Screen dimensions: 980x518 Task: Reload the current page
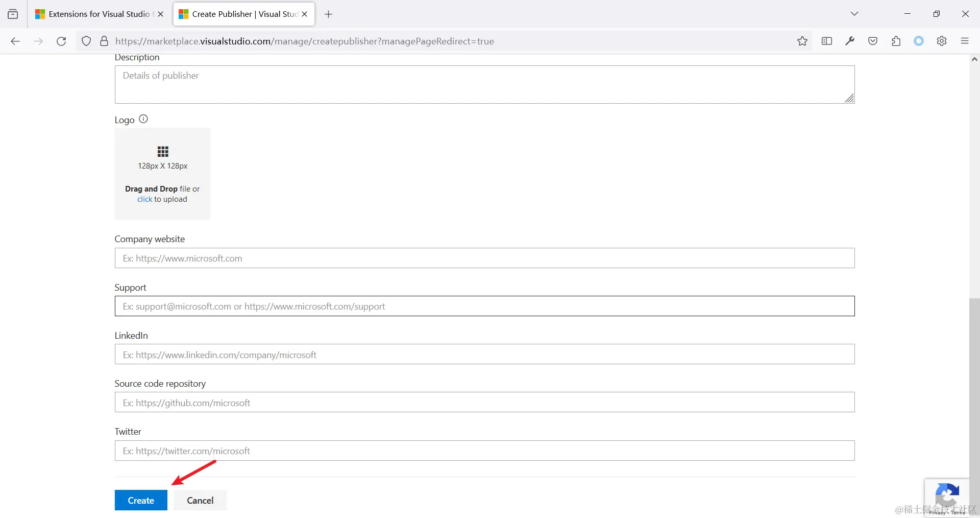(x=61, y=41)
